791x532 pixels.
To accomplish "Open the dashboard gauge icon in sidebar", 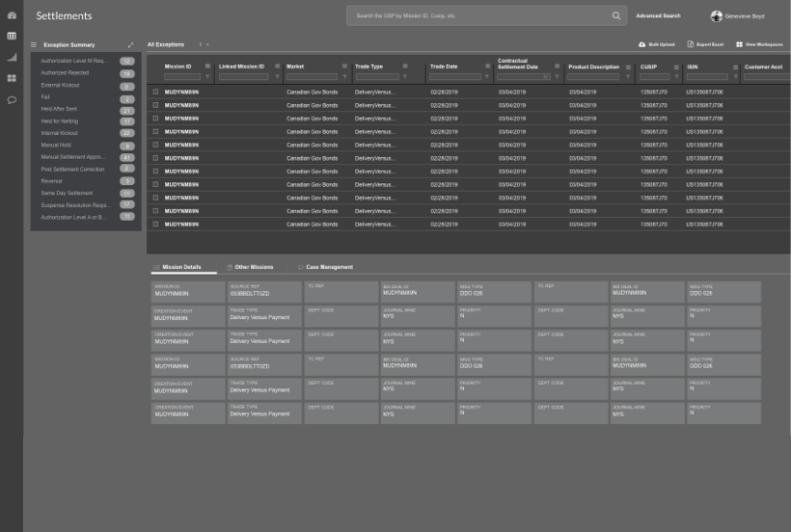I will (x=12, y=15).
